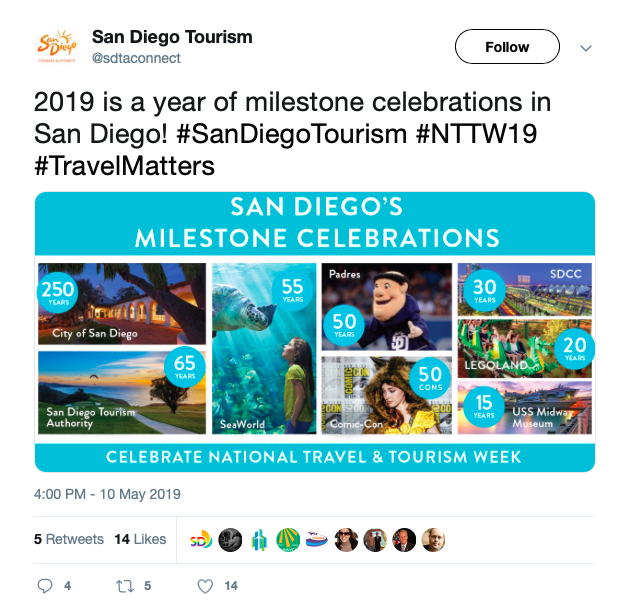
Task: Open the #NTTW19 hashtag
Action: (476, 134)
